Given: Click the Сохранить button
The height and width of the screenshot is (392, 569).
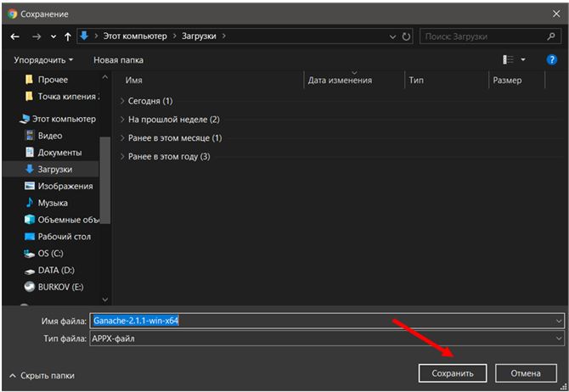Looking at the screenshot, I should [x=452, y=373].
